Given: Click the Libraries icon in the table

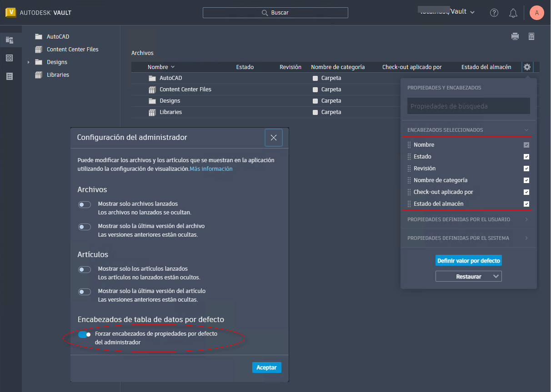Looking at the screenshot, I should pyautogui.click(x=152, y=112).
